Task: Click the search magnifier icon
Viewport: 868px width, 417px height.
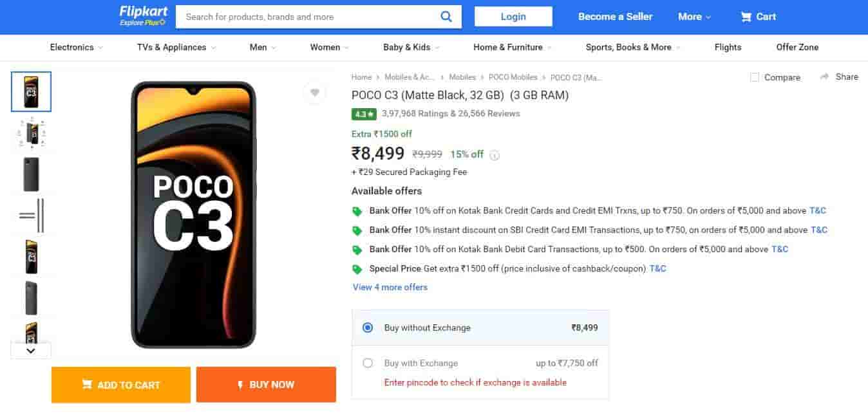Action: click(446, 17)
